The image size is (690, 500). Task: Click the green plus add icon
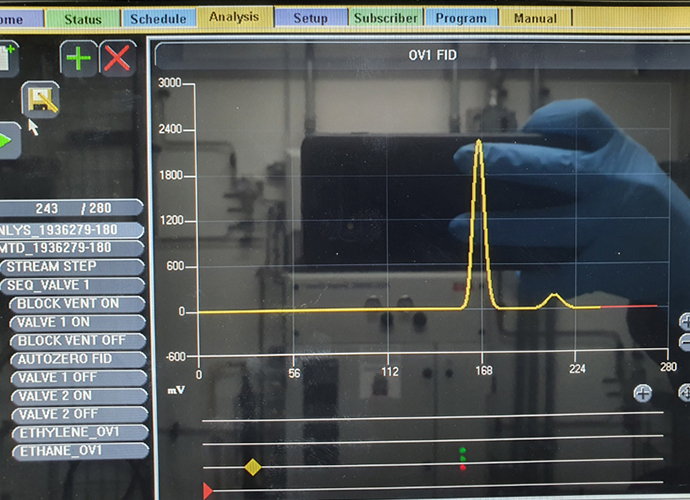(78, 58)
